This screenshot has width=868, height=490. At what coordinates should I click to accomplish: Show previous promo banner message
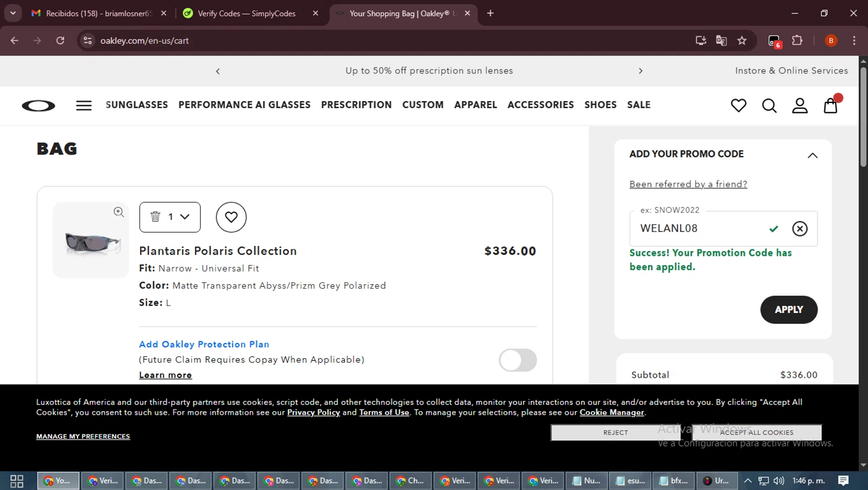coord(218,71)
